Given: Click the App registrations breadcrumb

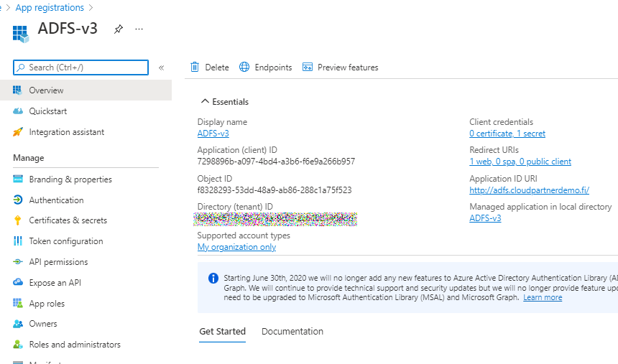Looking at the screenshot, I should [x=49, y=8].
